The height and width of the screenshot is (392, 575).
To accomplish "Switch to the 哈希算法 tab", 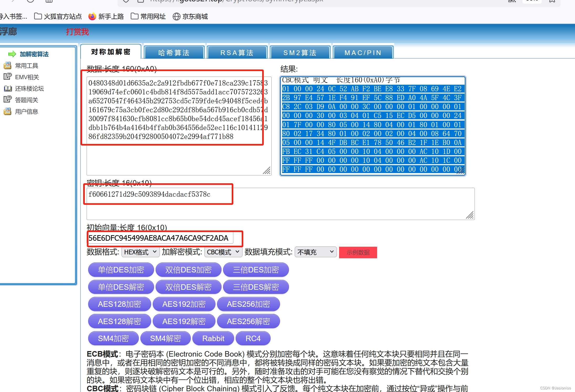I will tap(174, 53).
